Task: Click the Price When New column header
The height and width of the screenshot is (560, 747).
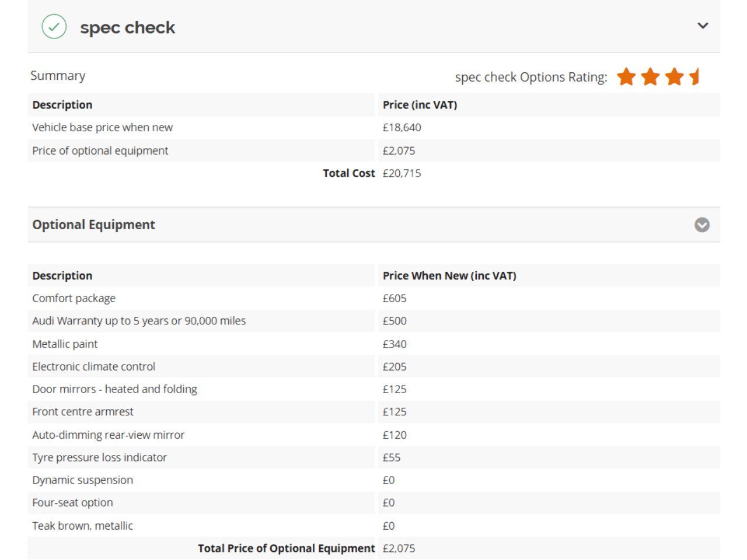Action: point(449,276)
